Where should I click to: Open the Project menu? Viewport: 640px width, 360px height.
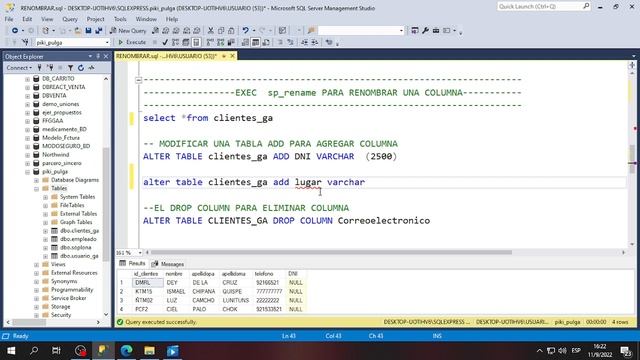click(x=96, y=19)
